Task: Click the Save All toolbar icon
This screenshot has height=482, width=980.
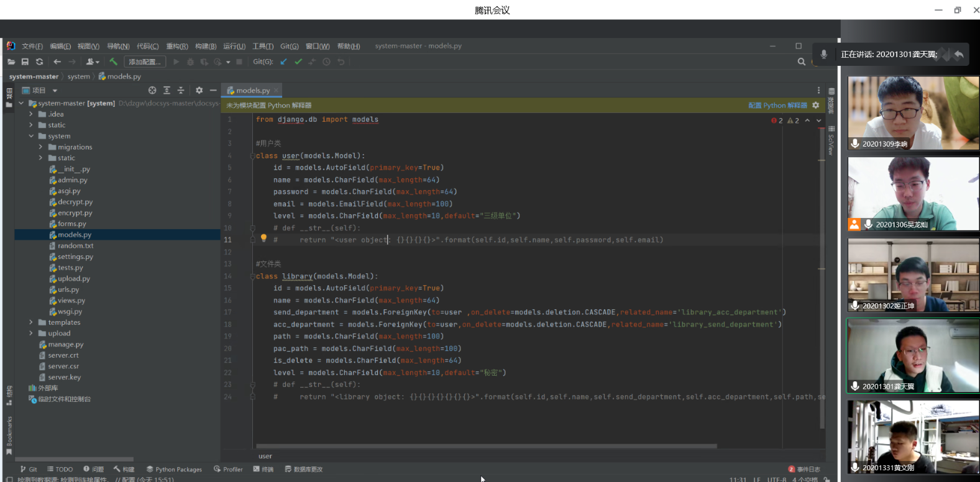Action: tap(25, 62)
